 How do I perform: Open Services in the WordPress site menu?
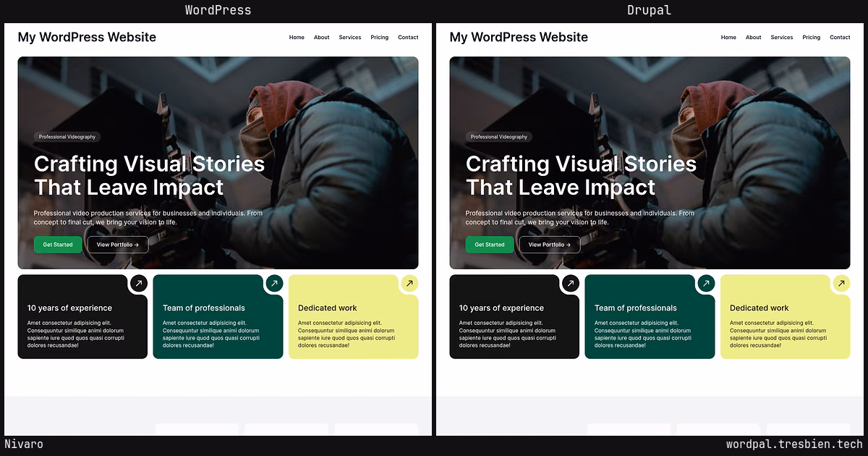[x=350, y=38]
